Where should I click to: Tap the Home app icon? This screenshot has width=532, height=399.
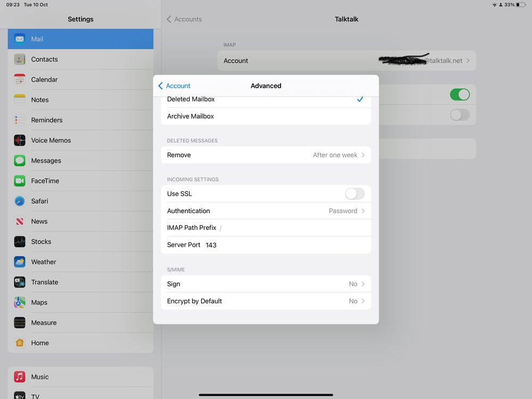(x=20, y=343)
